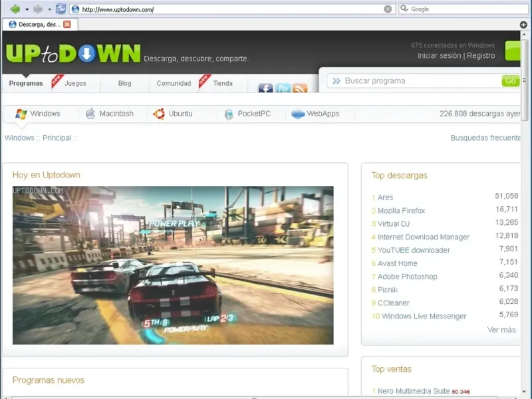Select the PocketPC platform tab
This screenshot has height=399, width=532.
[247, 114]
